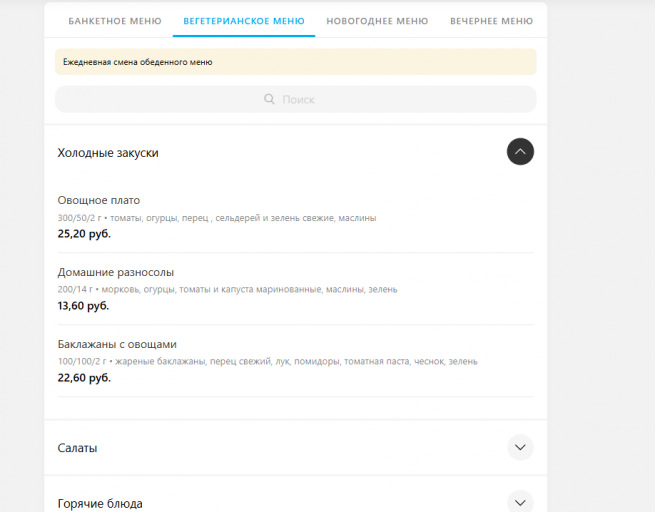Click the Холодные закуски heading
Screen dimensions: 655x512
[x=108, y=153]
